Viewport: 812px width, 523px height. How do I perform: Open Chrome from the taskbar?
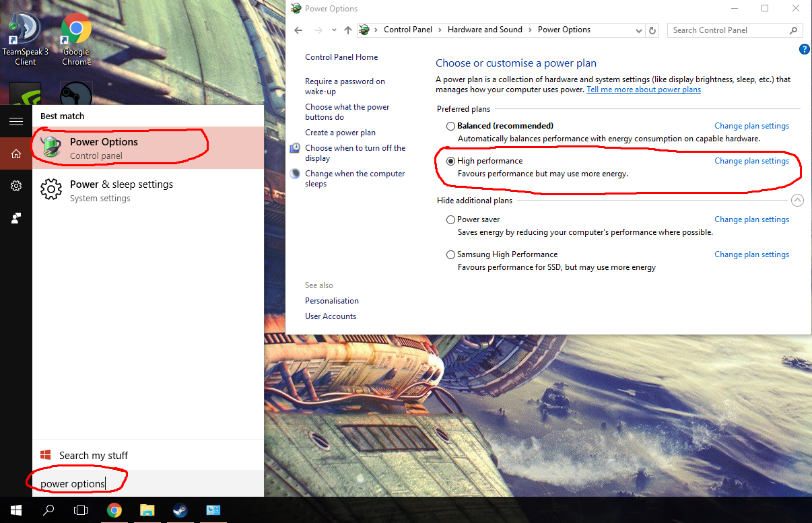[114, 510]
